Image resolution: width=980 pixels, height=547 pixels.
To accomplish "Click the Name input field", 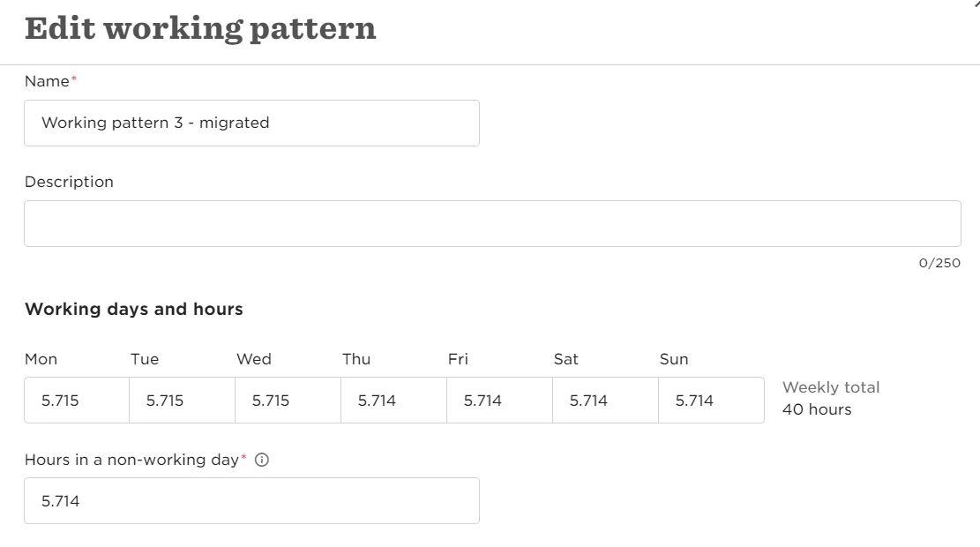I will pyautogui.click(x=252, y=124).
